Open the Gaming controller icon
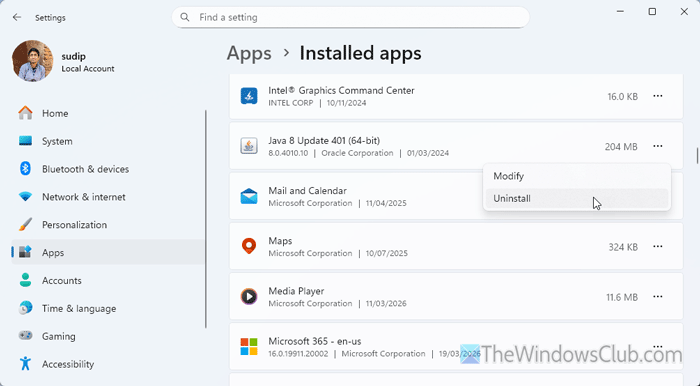Viewport: 700px width, 386px height. (x=25, y=336)
